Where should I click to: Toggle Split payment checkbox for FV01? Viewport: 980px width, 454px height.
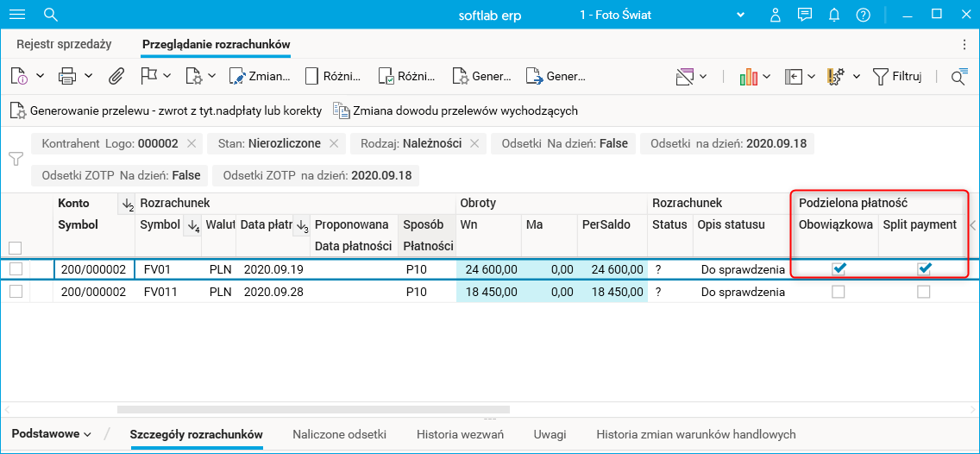pyautogui.click(x=924, y=269)
